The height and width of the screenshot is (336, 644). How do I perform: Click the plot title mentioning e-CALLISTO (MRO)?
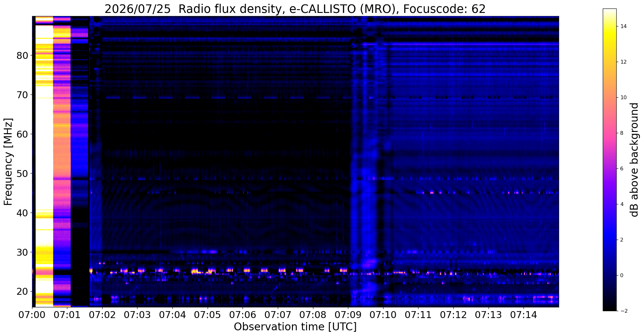tap(295, 9)
